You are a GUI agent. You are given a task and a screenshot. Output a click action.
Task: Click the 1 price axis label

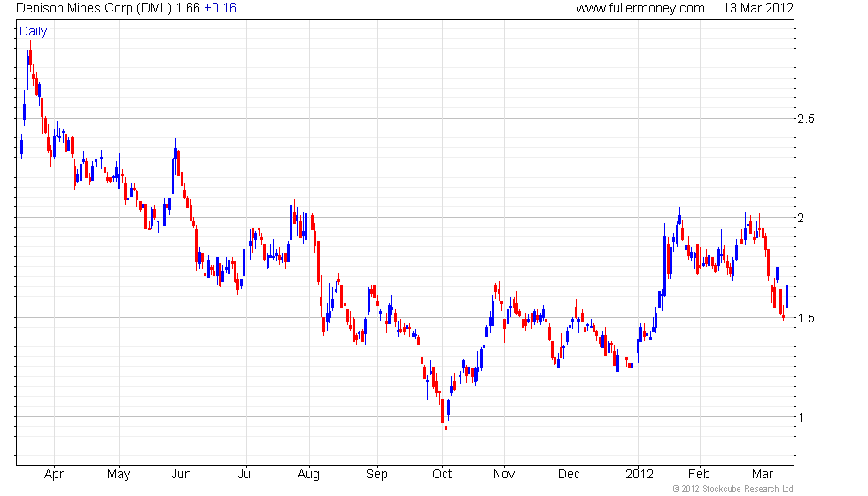point(801,417)
